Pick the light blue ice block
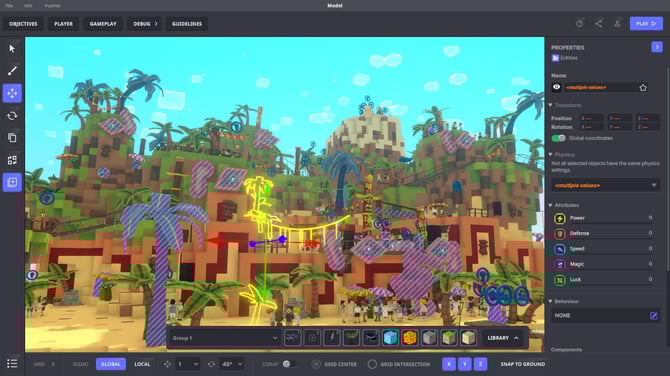This screenshot has width=670, height=376. (391, 338)
